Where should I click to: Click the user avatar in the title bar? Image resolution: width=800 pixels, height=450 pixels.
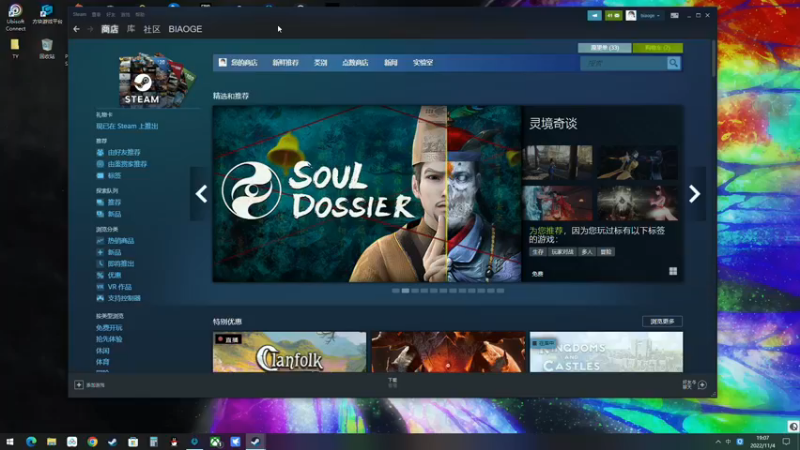point(631,16)
